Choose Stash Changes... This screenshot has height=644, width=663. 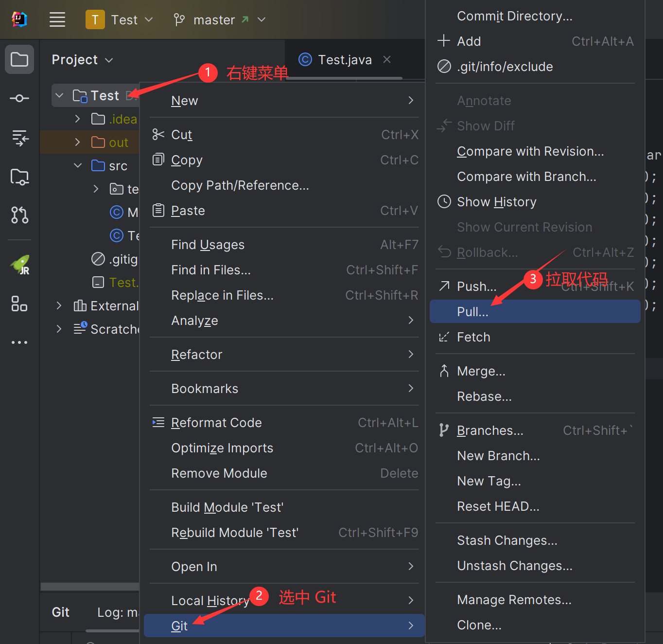(x=535, y=540)
